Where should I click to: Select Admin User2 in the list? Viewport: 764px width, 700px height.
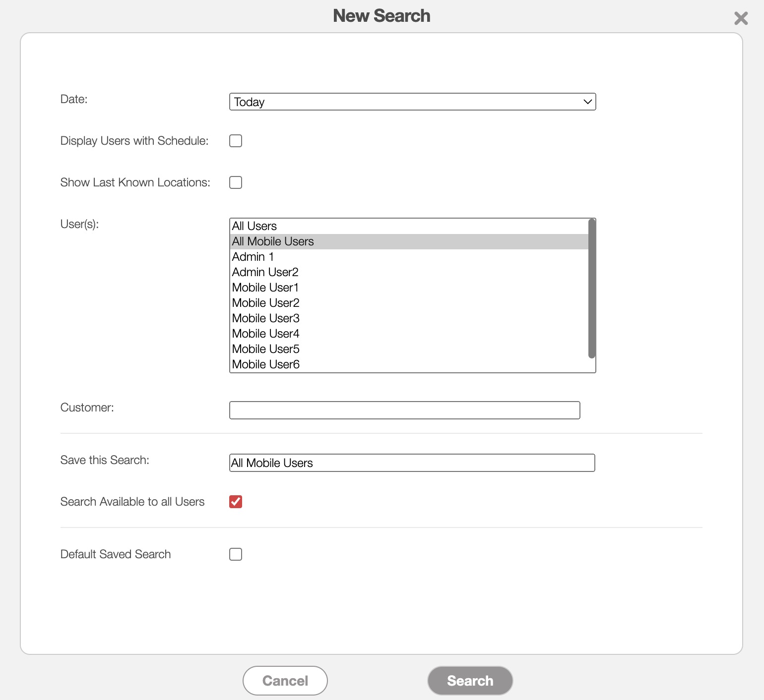pyautogui.click(x=265, y=272)
